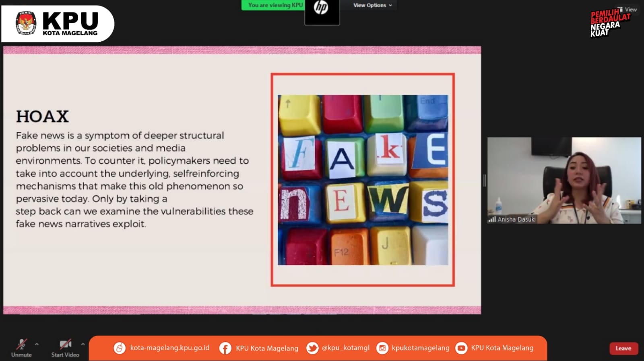Viewport: 644px width, 361px height.
Task: Select the hp participant thumbnail
Action: point(322,12)
